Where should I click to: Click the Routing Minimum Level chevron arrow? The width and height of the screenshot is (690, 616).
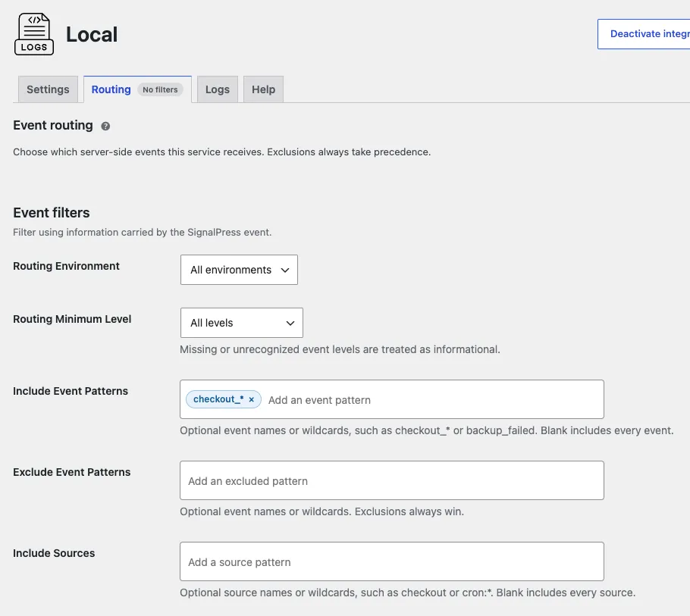(290, 324)
